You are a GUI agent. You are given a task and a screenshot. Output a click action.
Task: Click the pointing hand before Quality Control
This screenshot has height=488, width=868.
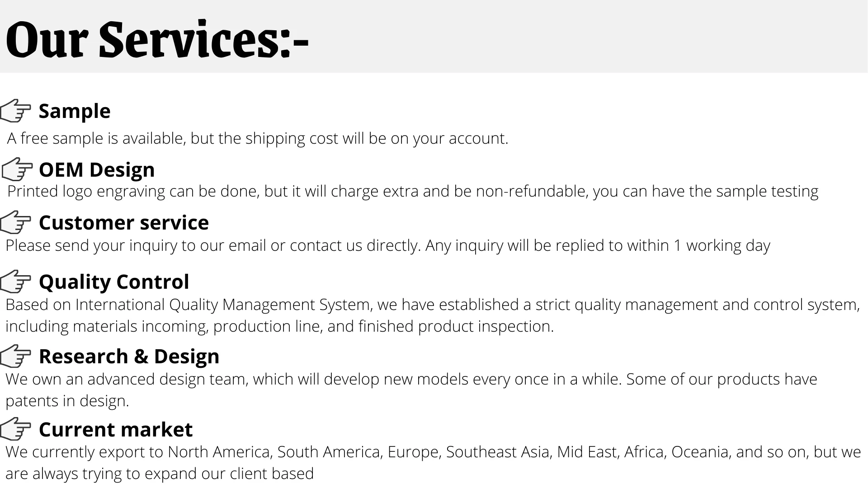[16, 282]
